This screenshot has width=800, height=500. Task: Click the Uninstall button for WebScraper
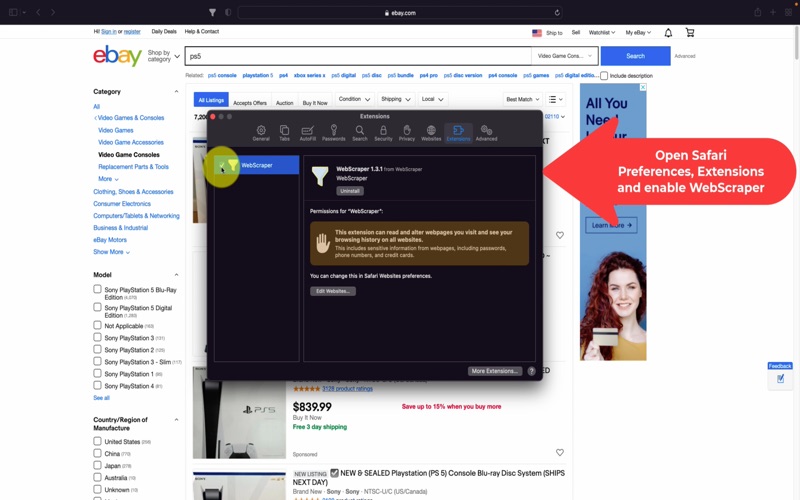(349, 190)
